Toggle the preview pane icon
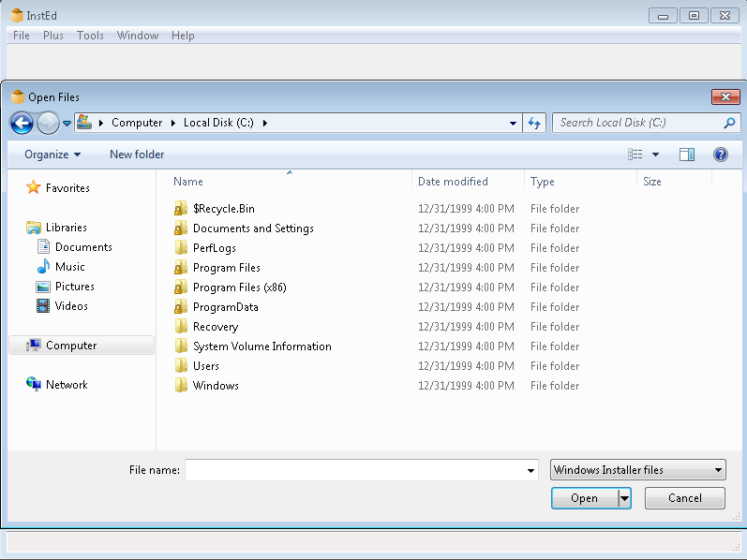Screen dimensions: 747x560 coord(686,155)
